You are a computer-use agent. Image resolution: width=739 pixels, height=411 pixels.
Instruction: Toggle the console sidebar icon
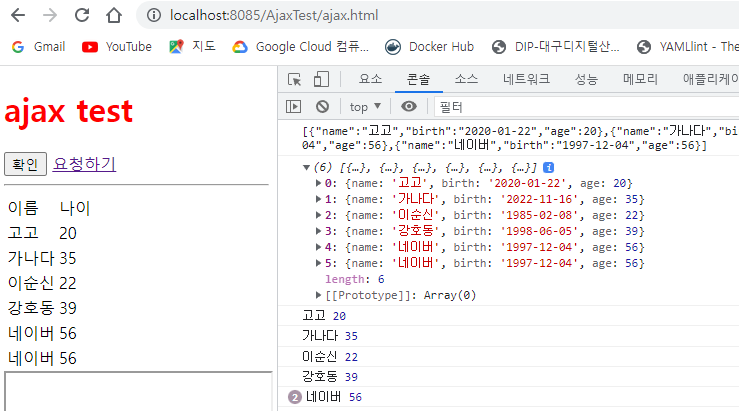coord(294,107)
